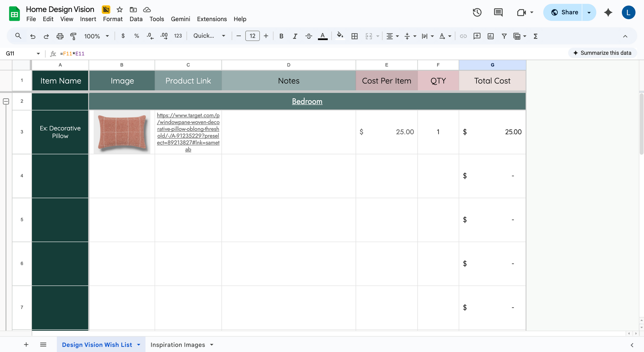644x352 pixels.
Task: Click the print icon
Action: coord(60,36)
